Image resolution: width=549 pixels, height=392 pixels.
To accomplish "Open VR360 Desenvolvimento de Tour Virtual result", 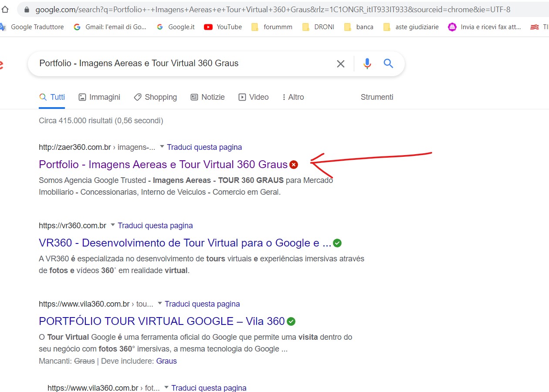I will click(185, 243).
